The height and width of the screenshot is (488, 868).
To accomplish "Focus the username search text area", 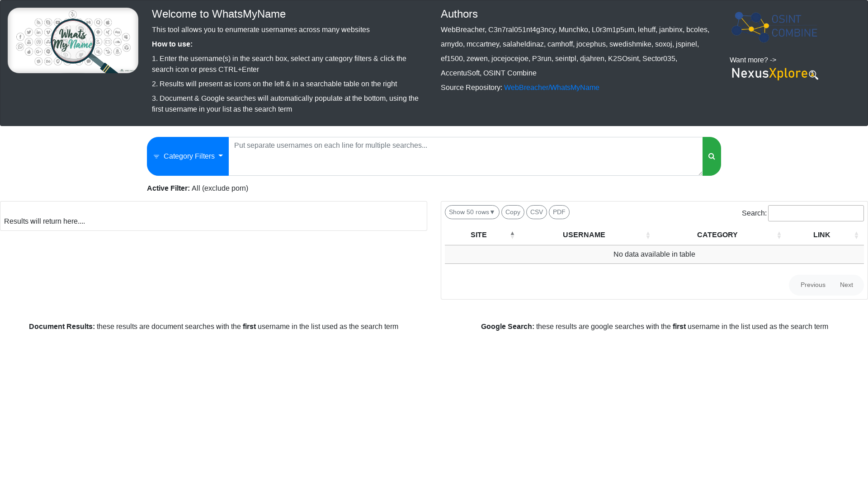I will 465,156.
